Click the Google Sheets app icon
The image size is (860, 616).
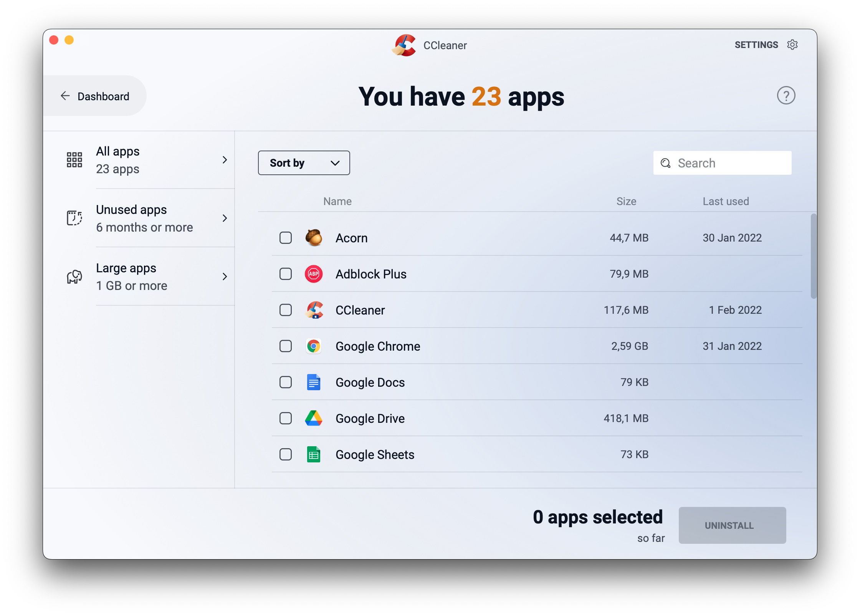[x=313, y=454]
